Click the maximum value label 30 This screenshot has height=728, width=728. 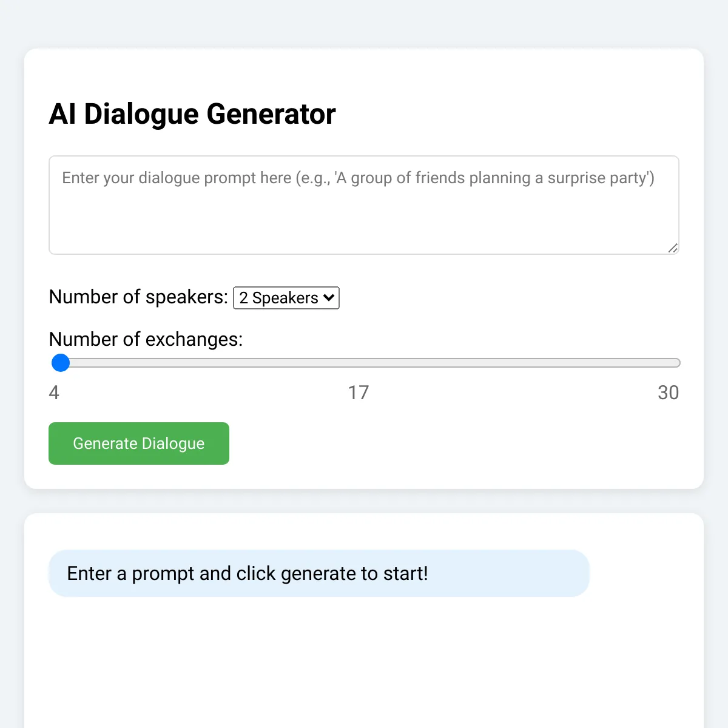click(669, 393)
